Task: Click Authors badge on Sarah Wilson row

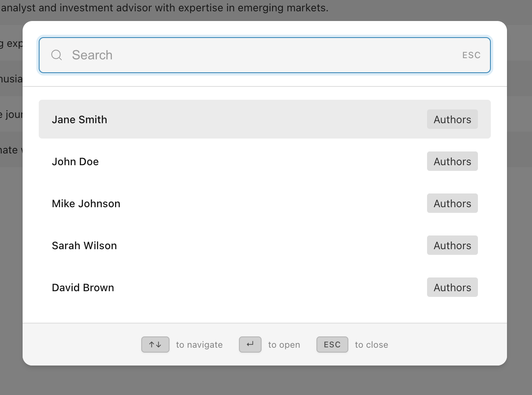Action: (452, 246)
